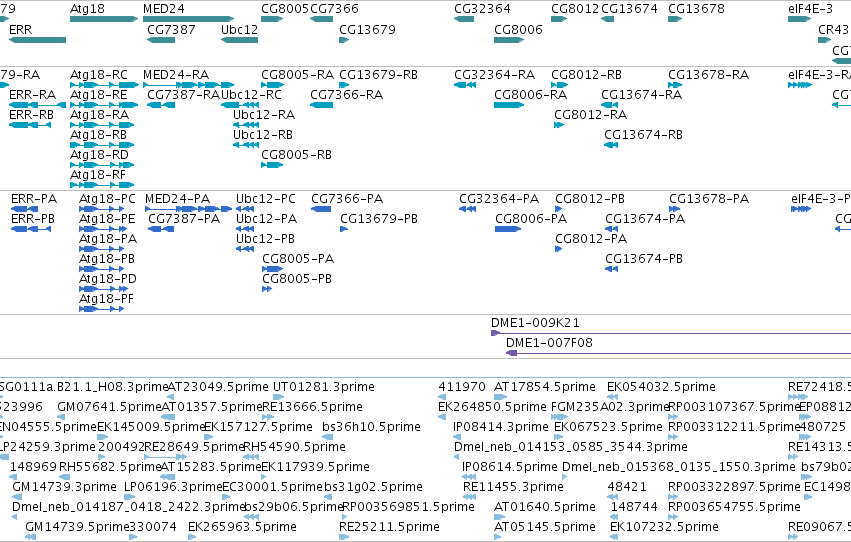Click the ERR gene feature bar
The height and width of the screenshot is (542, 851).
pyautogui.click(x=37, y=40)
